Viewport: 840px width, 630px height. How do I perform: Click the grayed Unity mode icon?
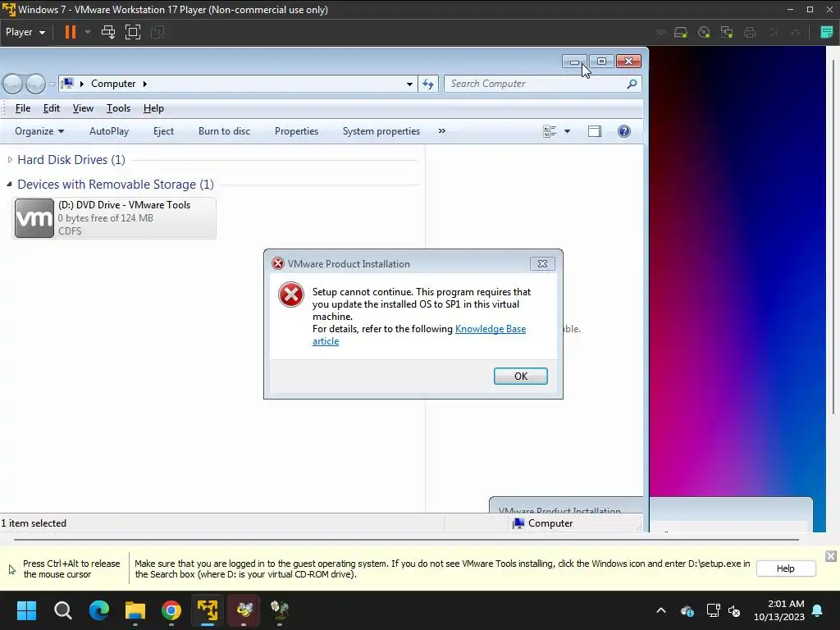point(157,32)
